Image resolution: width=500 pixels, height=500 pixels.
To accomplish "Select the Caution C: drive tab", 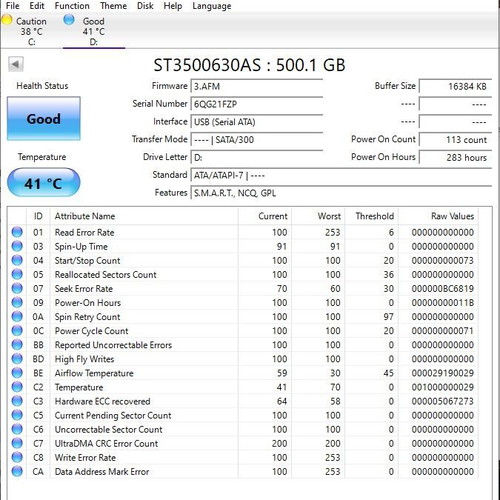I will pyautogui.click(x=31, y=31).
